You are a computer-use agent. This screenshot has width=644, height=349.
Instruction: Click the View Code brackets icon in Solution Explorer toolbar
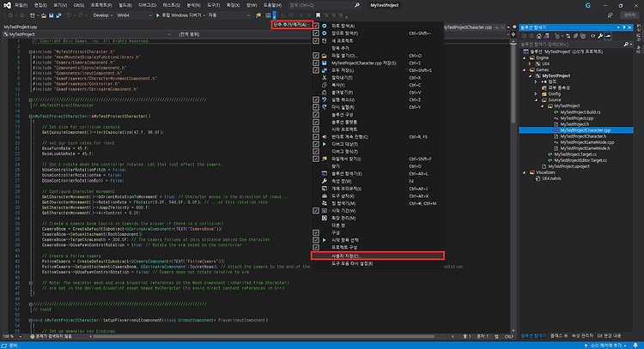(x=592, y=36)
